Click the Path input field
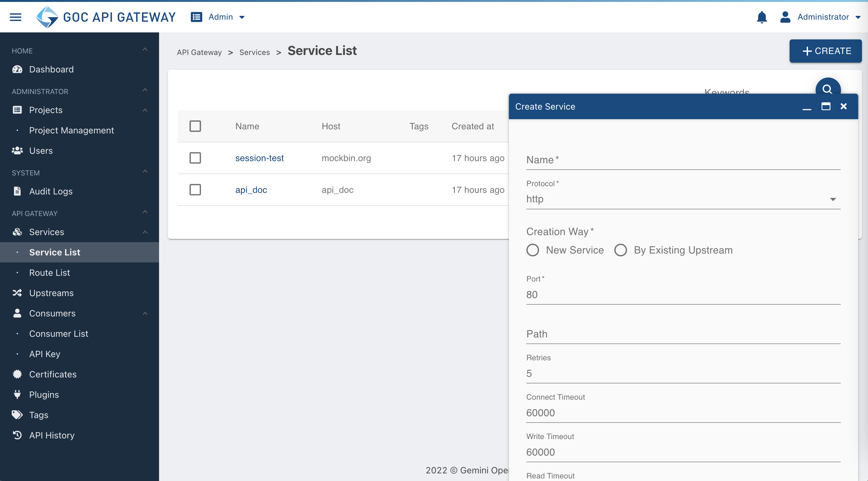 pyautogui.click(x=683, y=334)
